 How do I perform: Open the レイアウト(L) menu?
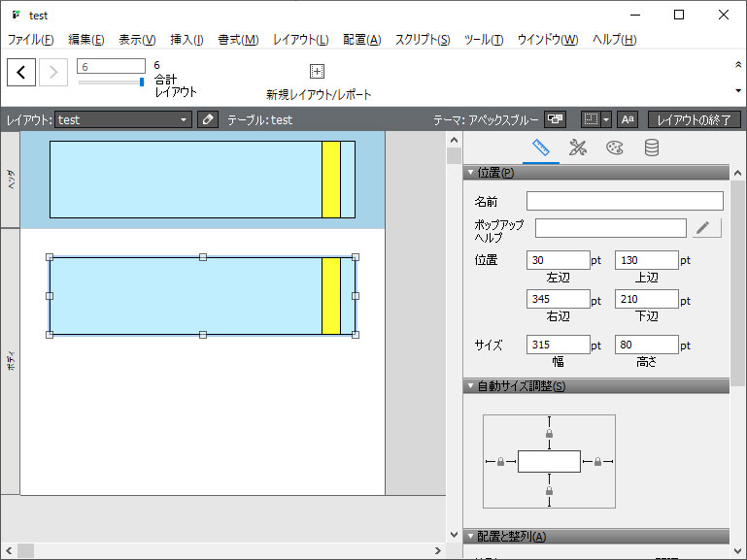300,40
